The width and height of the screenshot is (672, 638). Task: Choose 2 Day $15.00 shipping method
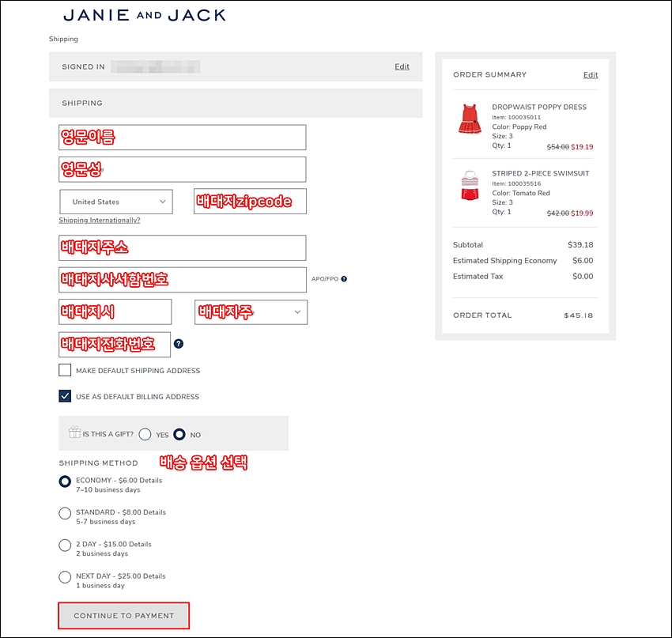[x=65, y=546]
